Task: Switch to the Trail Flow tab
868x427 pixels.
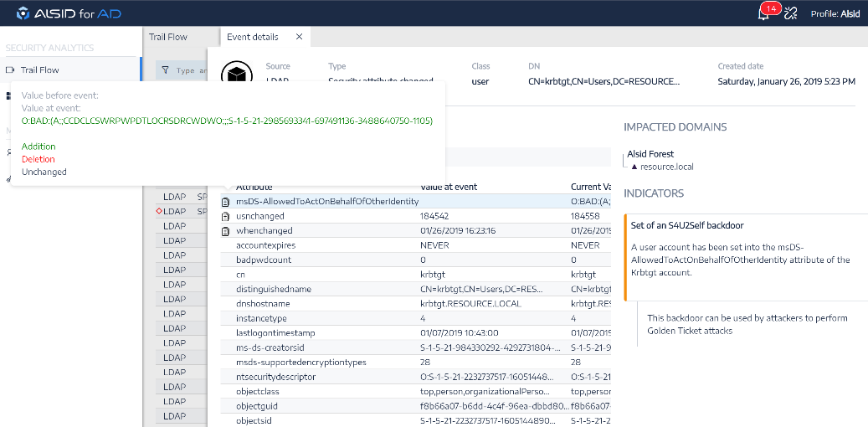Action: click(x=168, y=37)
